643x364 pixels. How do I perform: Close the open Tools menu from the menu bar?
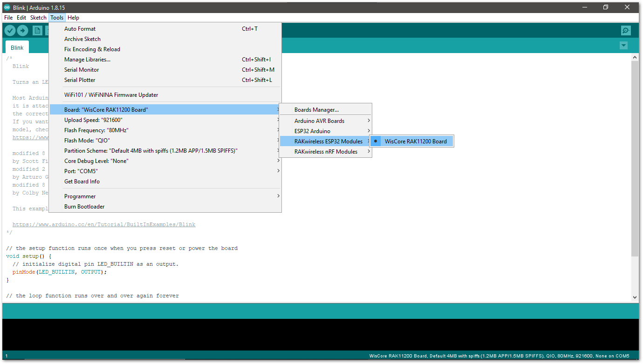(x=57, y=18)
